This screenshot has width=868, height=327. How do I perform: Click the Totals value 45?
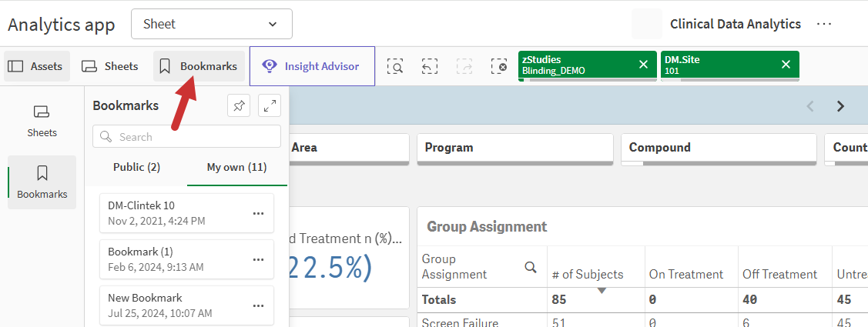pos(843,300)
